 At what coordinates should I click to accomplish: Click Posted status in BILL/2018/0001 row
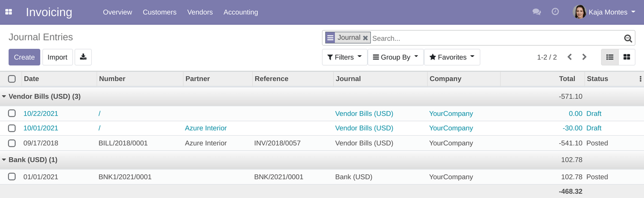[x=597, y=143]
